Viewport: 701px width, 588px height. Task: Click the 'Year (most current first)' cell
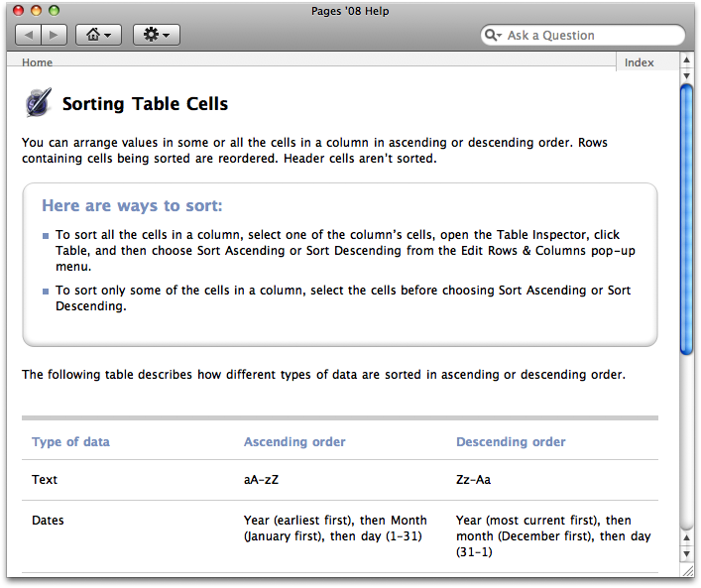click(553, 535)
